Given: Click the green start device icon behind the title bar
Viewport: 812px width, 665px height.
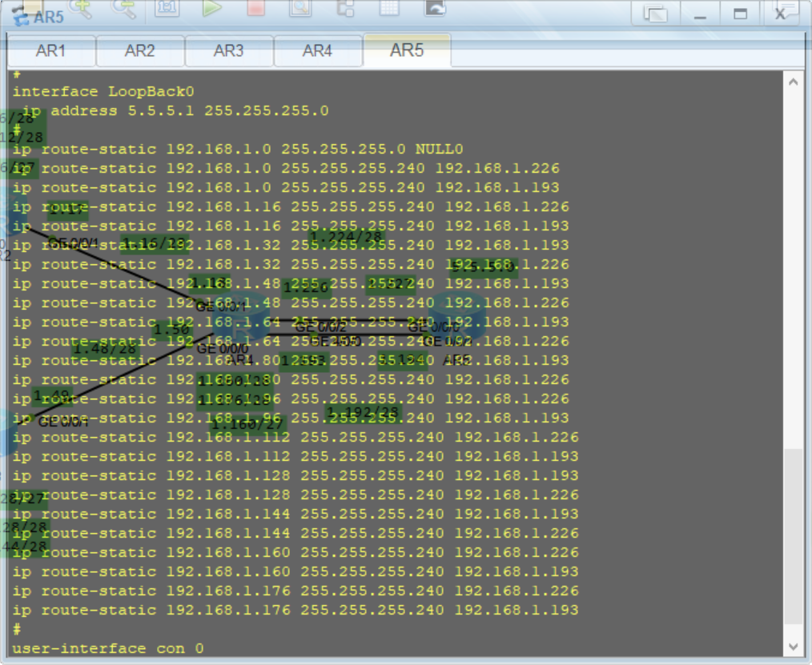Looking at the screenshot, I should (x=211, y=8).
